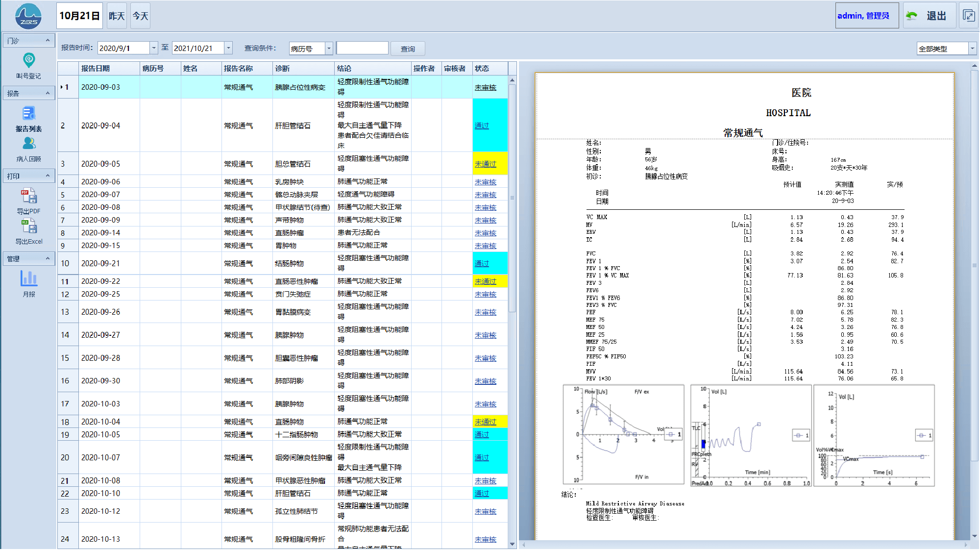Screen dimensions: 980x551
Task: Click the 10月21日 date button
Action: (x=80, y=16)
